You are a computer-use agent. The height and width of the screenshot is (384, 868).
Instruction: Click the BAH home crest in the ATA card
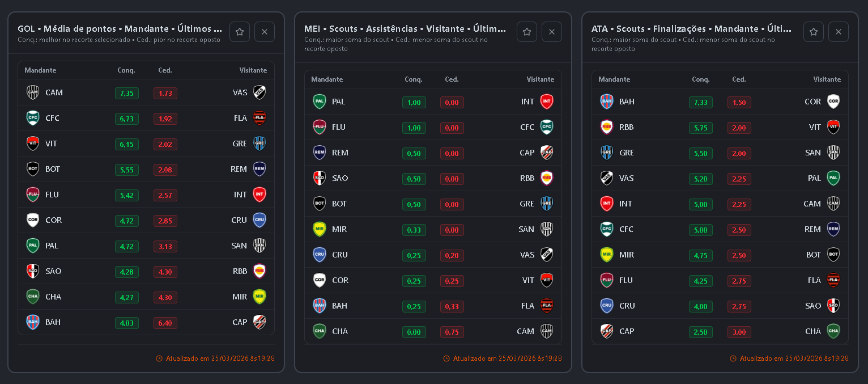[607, 102]
